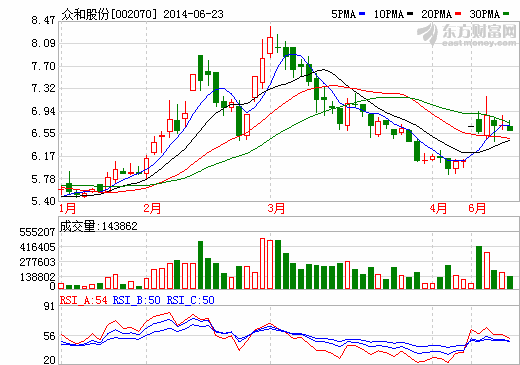
Task: Click the 7.70 price axis label
Action: (x=43, y=66)
